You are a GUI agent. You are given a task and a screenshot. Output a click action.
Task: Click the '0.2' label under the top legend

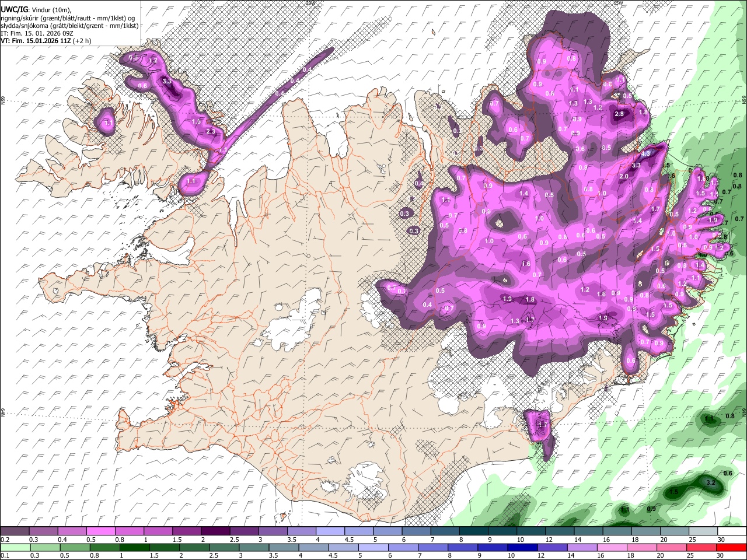click(4, 540)
